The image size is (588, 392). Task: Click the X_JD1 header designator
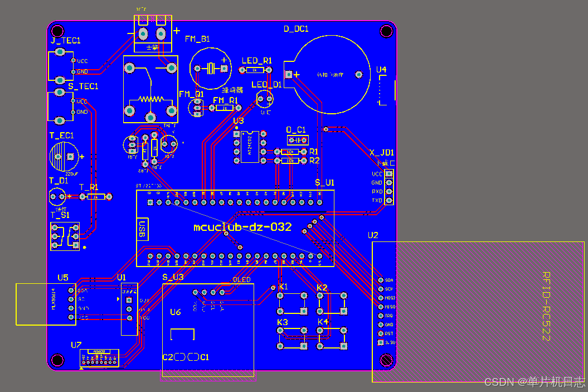[382, 153]
